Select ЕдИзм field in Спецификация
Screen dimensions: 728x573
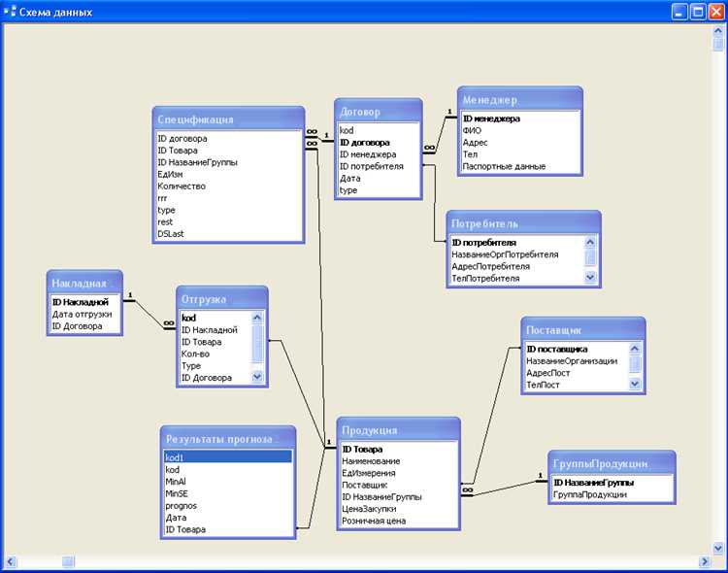[x=228, y=174]
